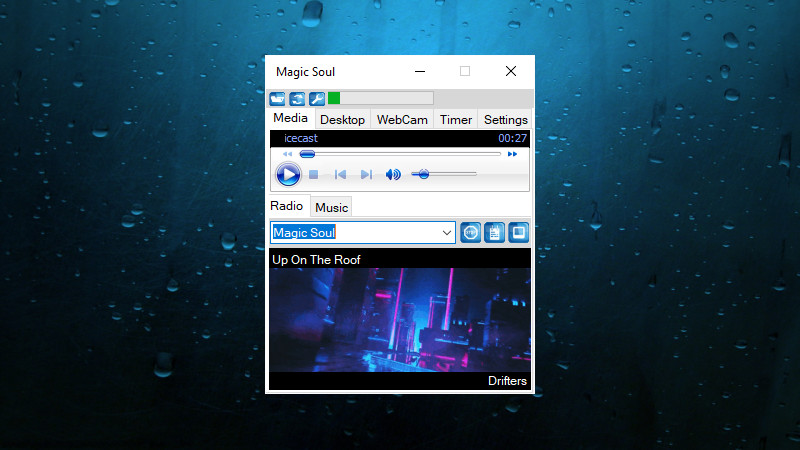Click the square Stop playback button
800x450 pixels.
coord(314,175)
